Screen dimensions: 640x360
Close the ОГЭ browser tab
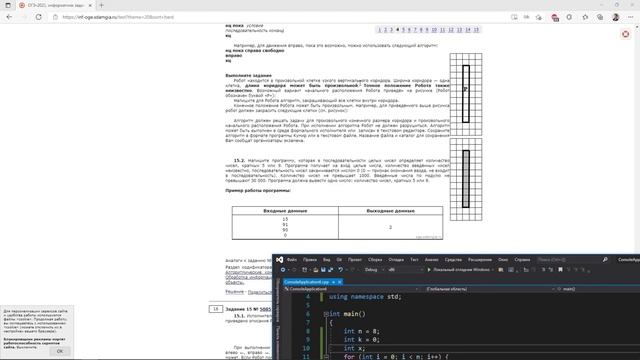pyautogui.click(x=90, y=5)
